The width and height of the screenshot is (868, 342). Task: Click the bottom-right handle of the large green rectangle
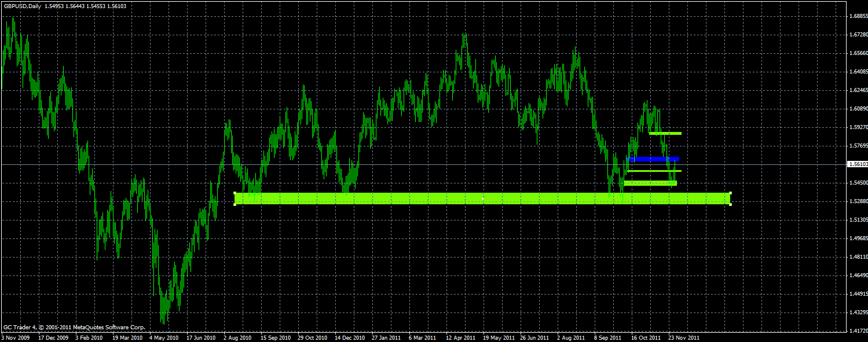tap(731, 204)
